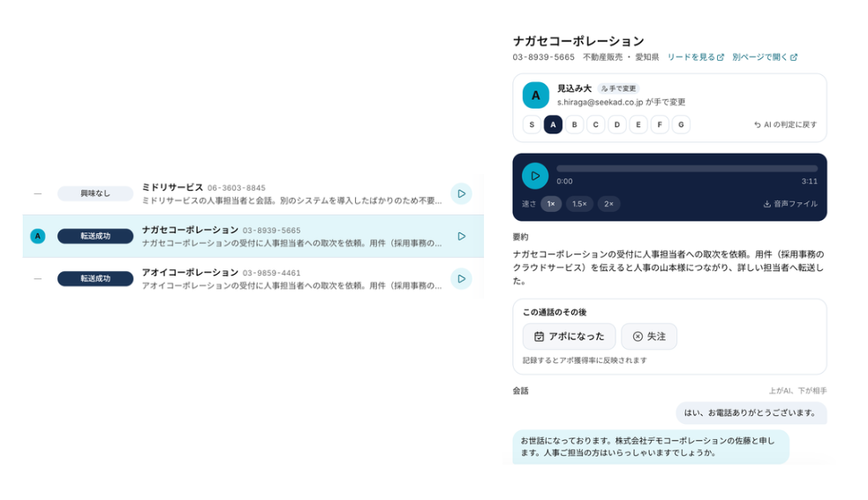Click the s.hiraga@seekad.co.jp email text
Image resolution: width=868 pixels, height=500 pixels.
tap(600, 102)
